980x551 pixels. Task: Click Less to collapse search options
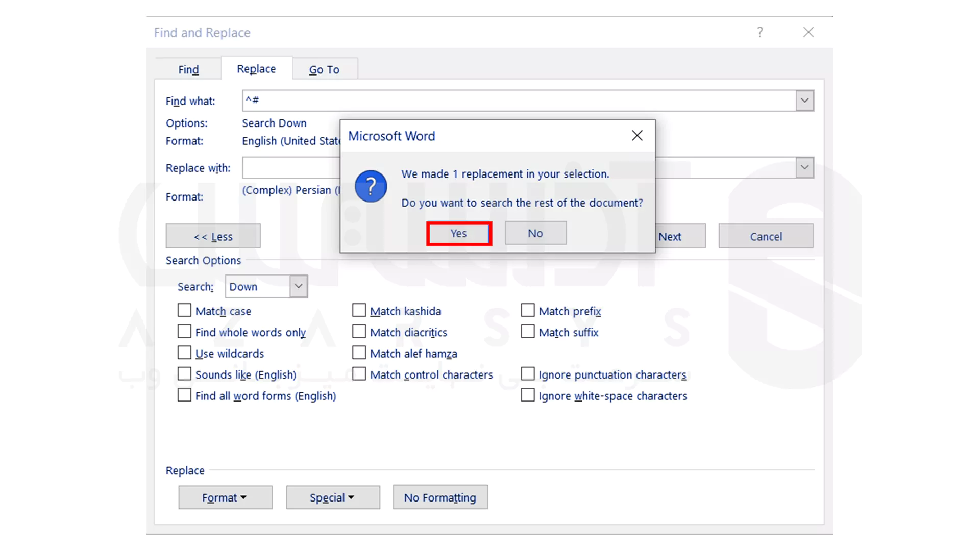pyautogui.click(x=213, y=236)
